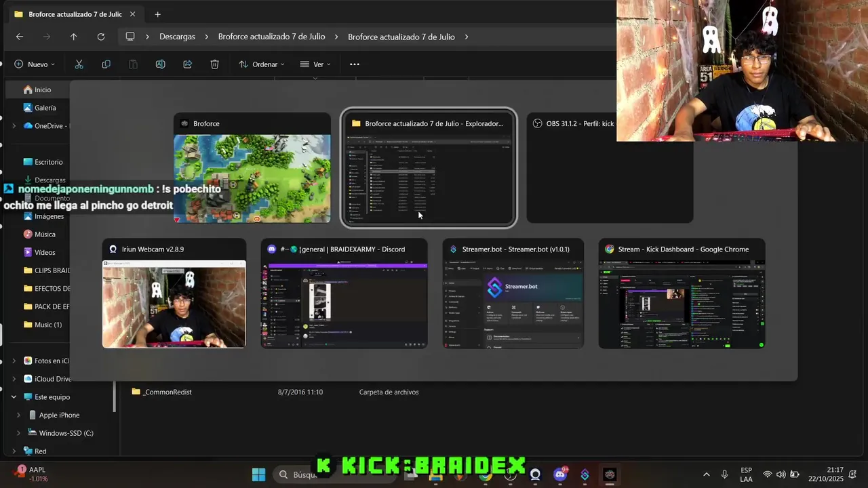
Task: Go up one folder level arrow
Action: (74, 37)
